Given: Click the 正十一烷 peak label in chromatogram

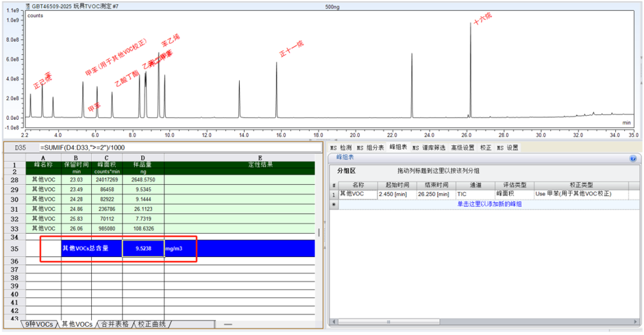Looking at the screenshot, I should pos(292,49).
